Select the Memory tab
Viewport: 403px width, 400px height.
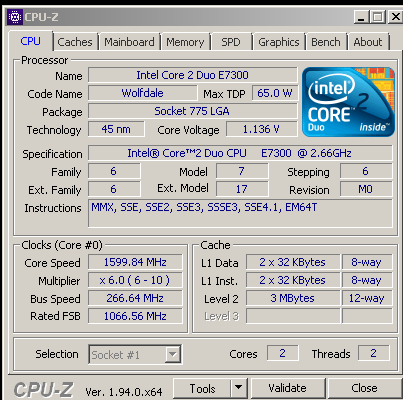coord(185,42)
